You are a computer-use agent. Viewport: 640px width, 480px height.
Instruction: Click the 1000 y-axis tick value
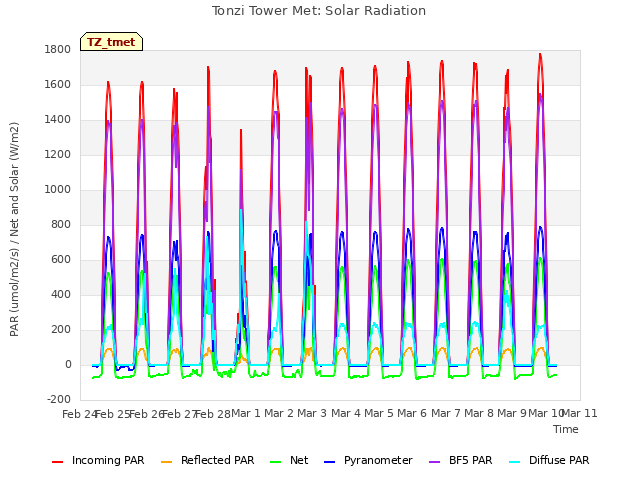pyautogui.click(x=58, y=189)
